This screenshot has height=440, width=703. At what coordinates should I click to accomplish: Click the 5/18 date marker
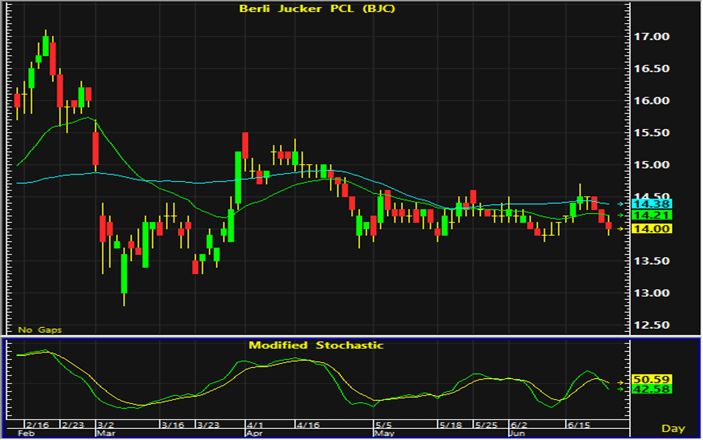[x=450, y=425]
